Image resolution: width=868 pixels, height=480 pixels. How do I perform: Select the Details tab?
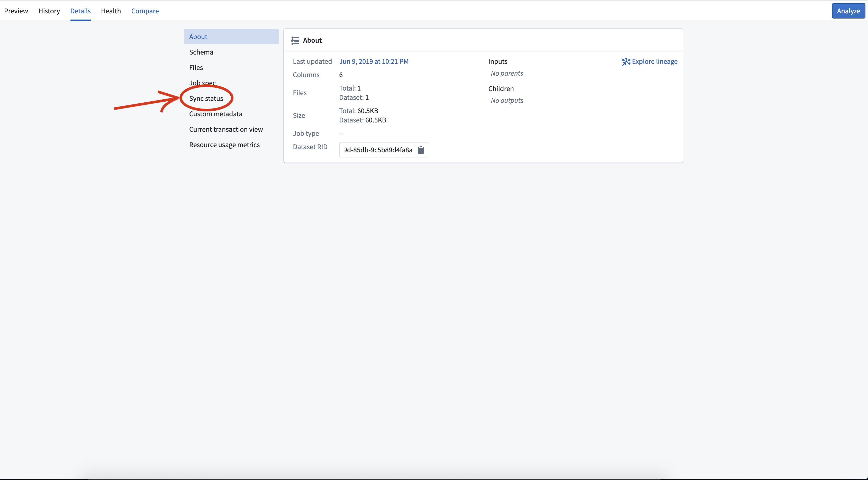pyautogui.click(x=80, y=11)
